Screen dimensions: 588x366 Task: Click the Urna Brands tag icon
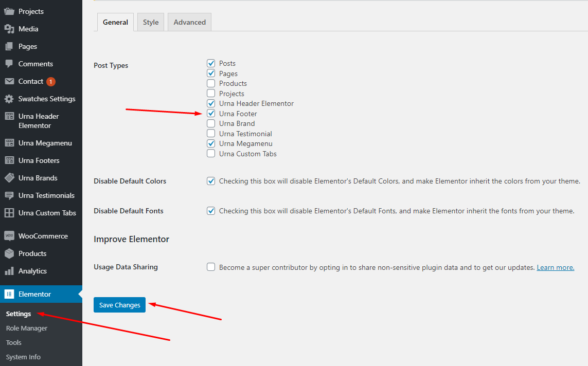pos(9,177)
